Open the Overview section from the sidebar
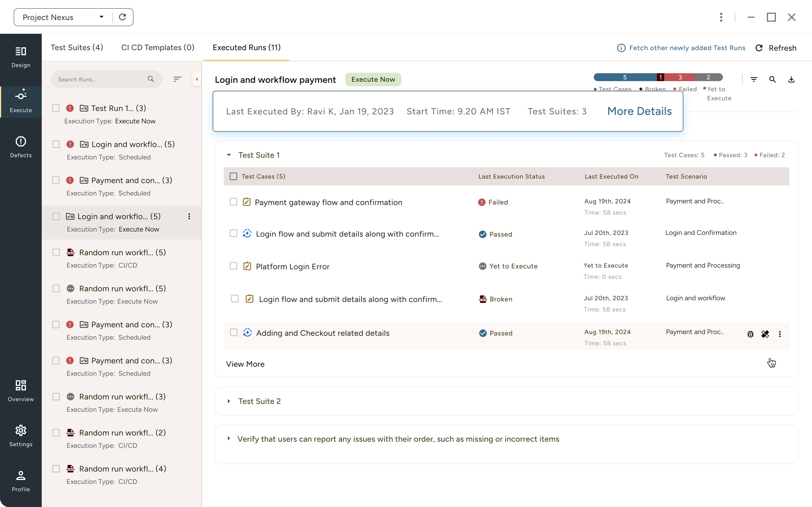The image size is (812, 507). pos(21,391)
